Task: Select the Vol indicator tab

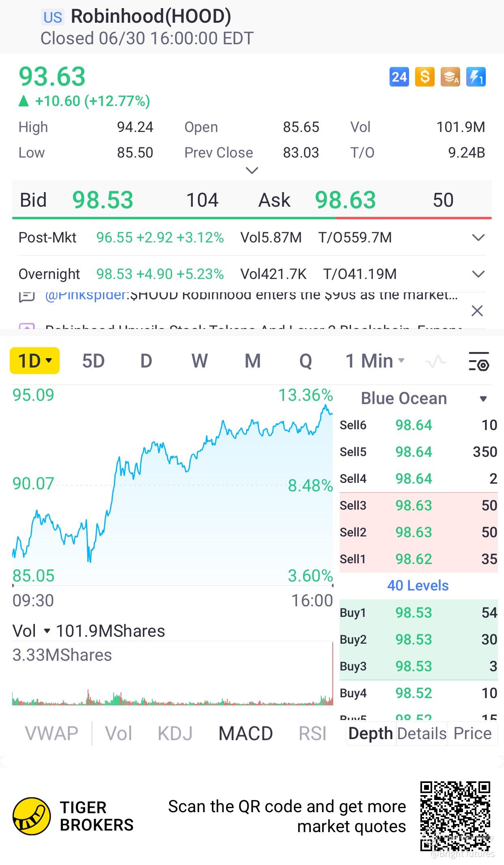Action: (x=118, y=733)
